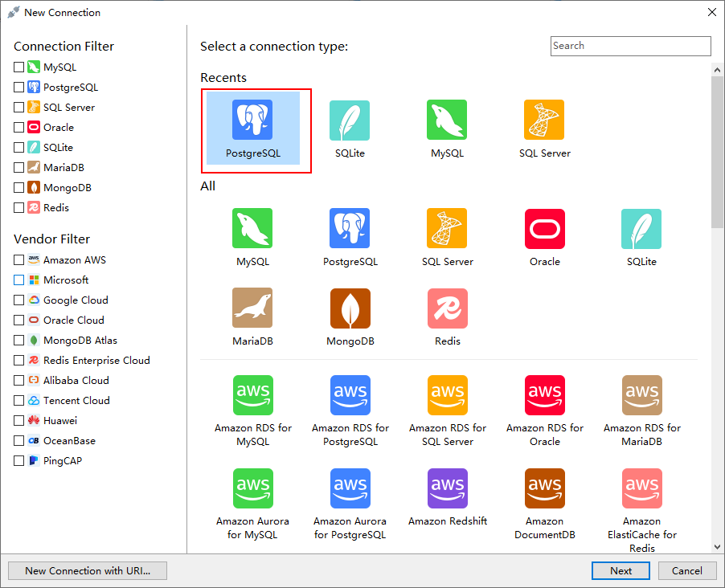
Task: Select the Oracle connection type icon
Action: coord(545,237)
